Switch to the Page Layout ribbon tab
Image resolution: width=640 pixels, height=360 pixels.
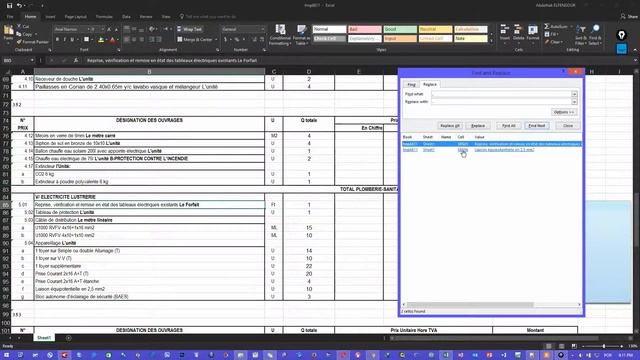click(76, 17)
